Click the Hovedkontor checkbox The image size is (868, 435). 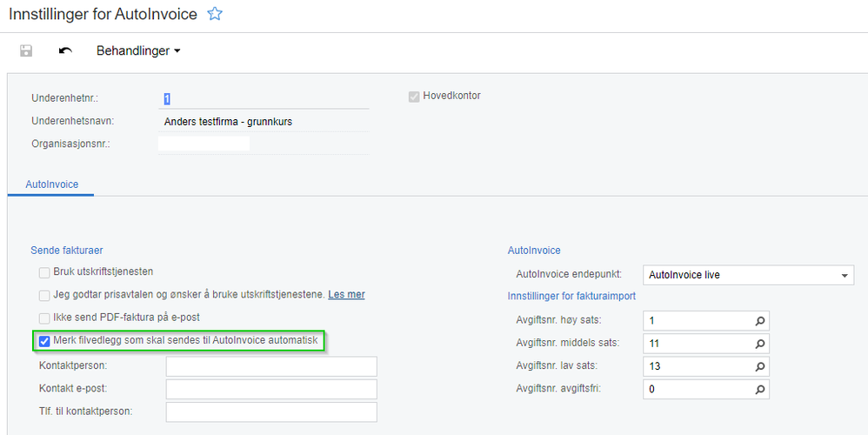pos(413,97)
